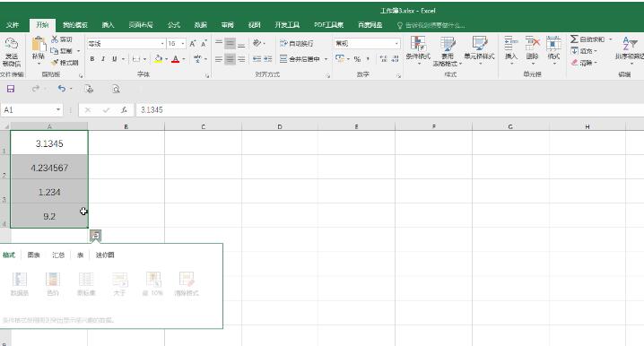The width and height of the screenshot is (644, 346).
Task: Select cell containing 4.234567
Action: pyautogui.click(x=49, y=167)
